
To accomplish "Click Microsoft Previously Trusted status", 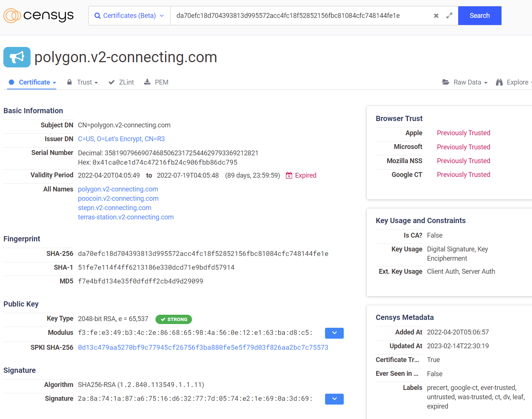I will pyautogui.click(x=463, y=147).
